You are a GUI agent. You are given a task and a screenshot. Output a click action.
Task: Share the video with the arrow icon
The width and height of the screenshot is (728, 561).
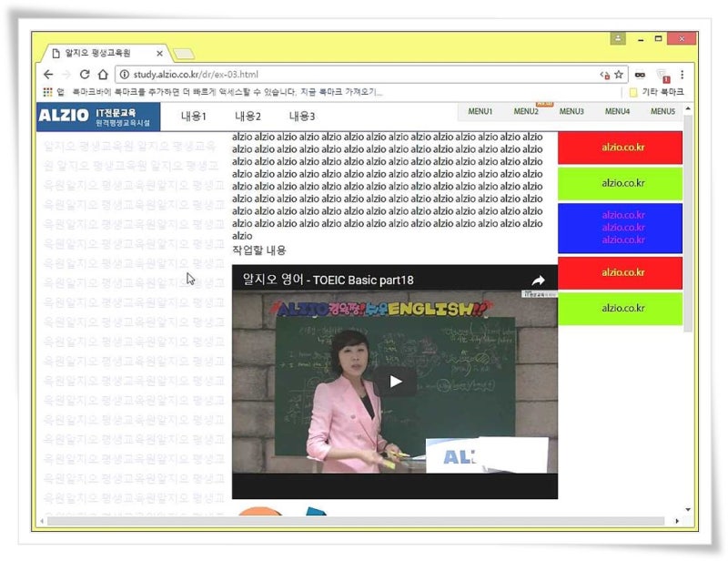[538, 280]
